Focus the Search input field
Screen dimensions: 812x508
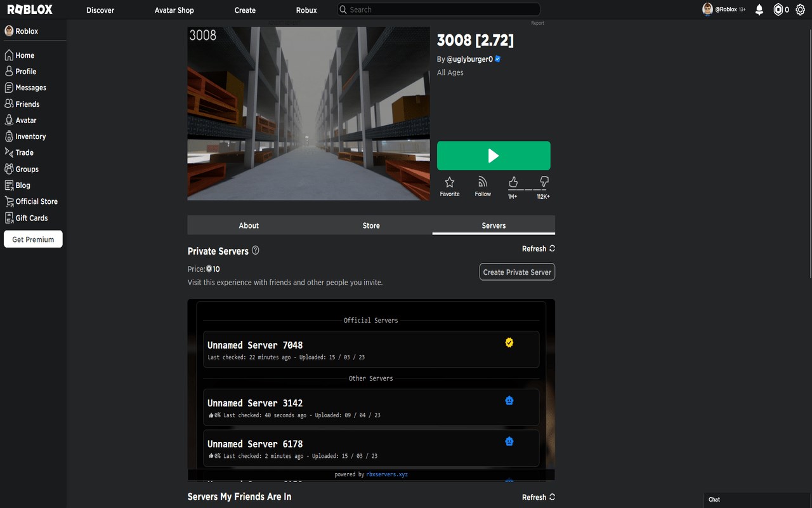pyautogui.click(x=438, y=10)
